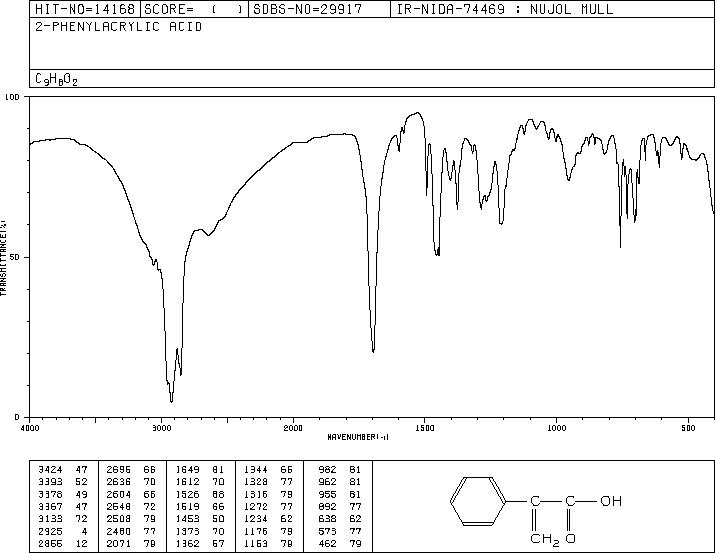Image resolution: width=715 pixels, height=553 pixels.
Task: Click the 100 transmittance axis label
Action: point(13,97)
